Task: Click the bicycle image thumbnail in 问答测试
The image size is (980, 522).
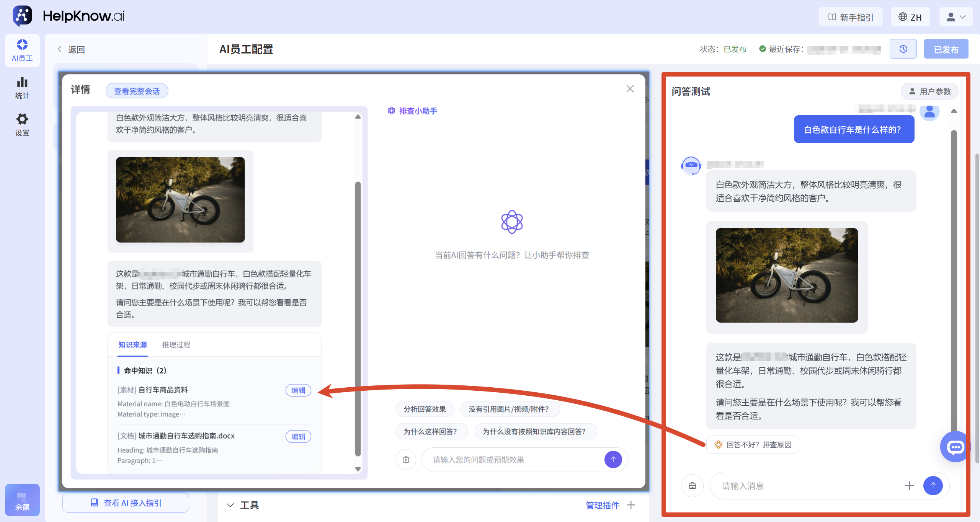Action: click(787, 275)
